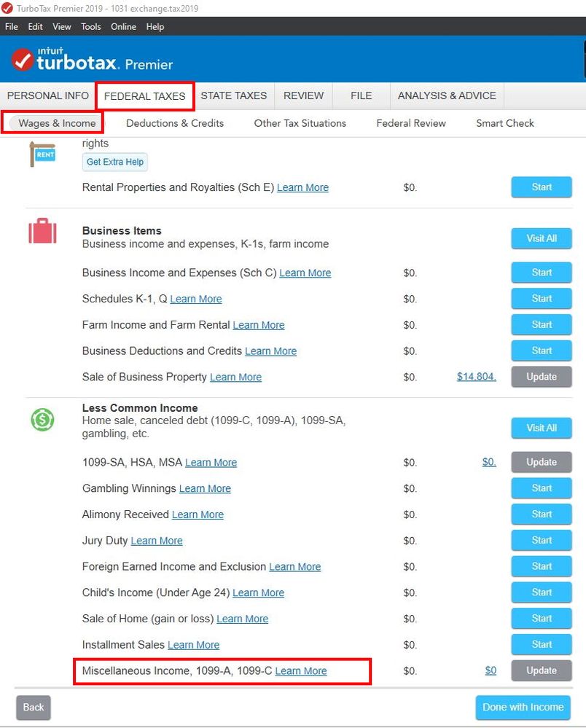Screen dimensions: 586x728
Task: Switch to the Federal Taxes tab
Action: coord(145,96)
